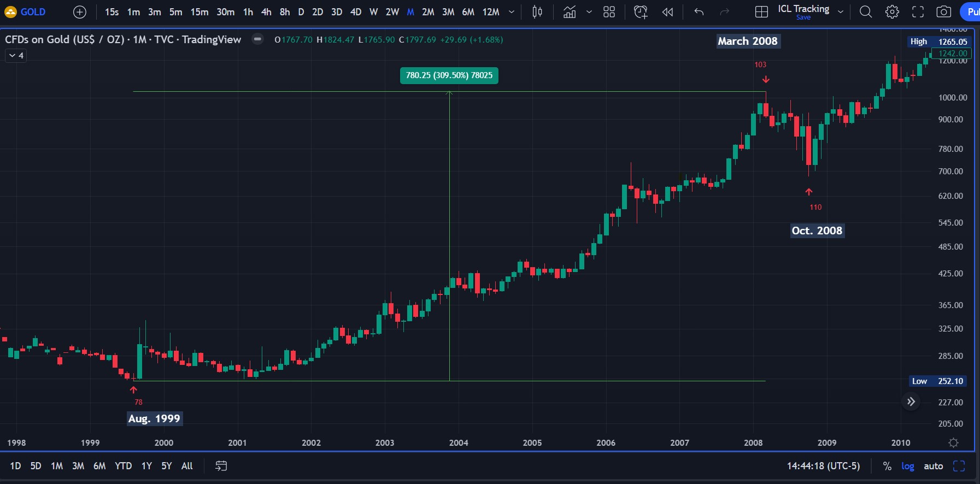Add a symbol to compare with the plus icon
This screenshot has width=980, height=484.
[80, 11]
